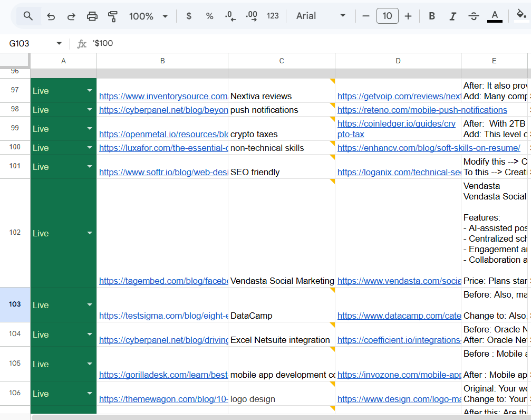531x420 pixels.
Task: Open the zoom level dropdown
Action: [148, 16]
